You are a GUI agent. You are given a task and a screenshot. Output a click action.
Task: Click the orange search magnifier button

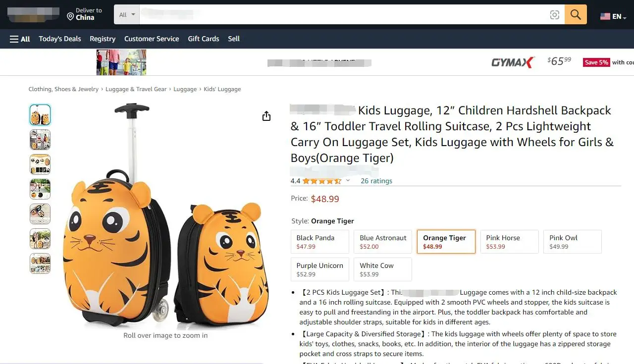pos(576,15)
